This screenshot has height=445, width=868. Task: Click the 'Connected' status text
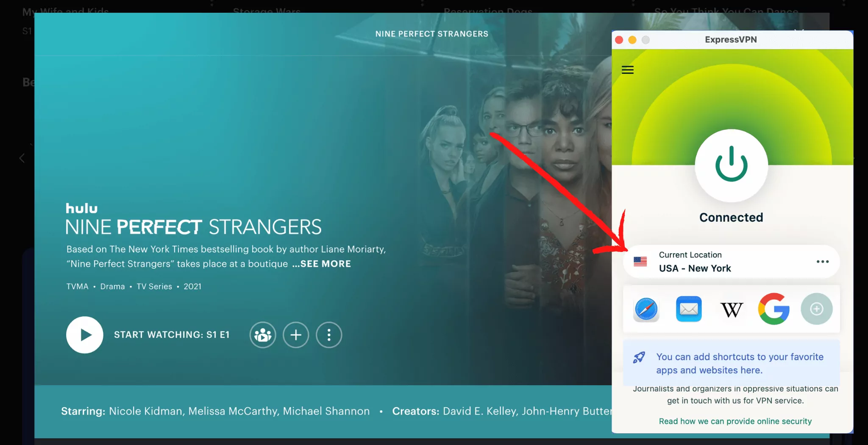click(731, 217)
